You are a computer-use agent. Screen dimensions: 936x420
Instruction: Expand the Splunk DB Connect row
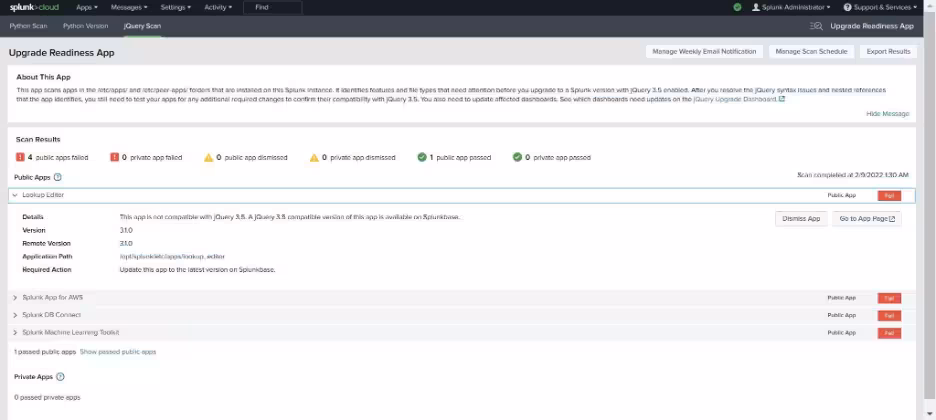[15, 315]
